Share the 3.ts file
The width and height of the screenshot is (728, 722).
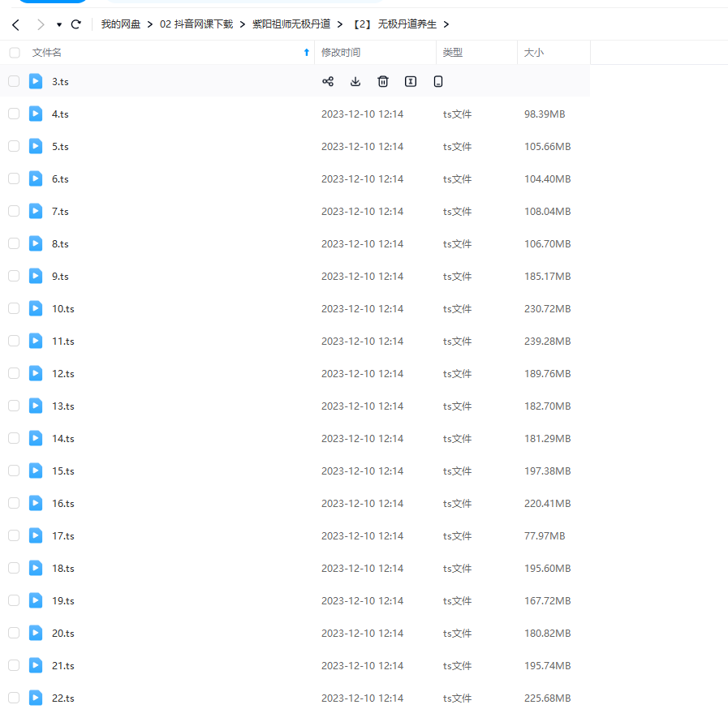328,82
